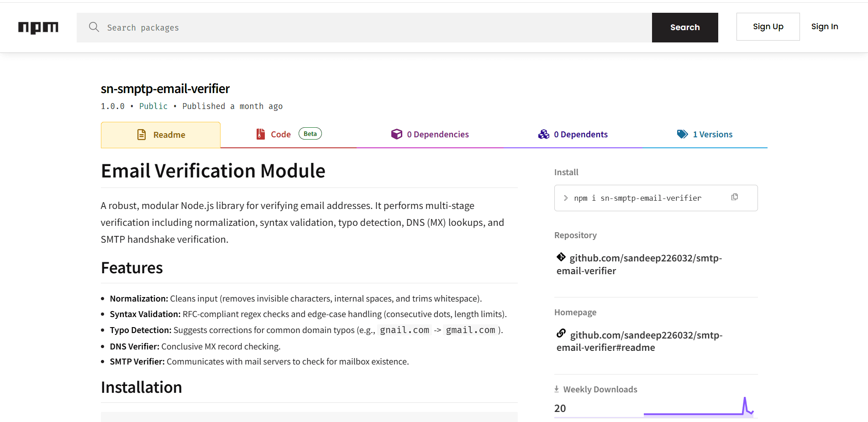Image resolution: width=868 pixels, height=422 pixels.
Task: Click the Code zip-file icon
Action: point(261,134)
